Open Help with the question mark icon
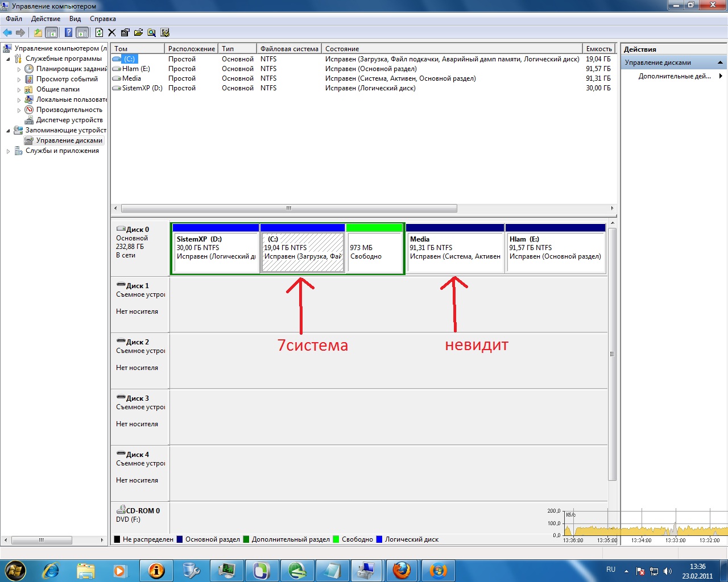This screenshot has height=582, width=728. [68, 33]
